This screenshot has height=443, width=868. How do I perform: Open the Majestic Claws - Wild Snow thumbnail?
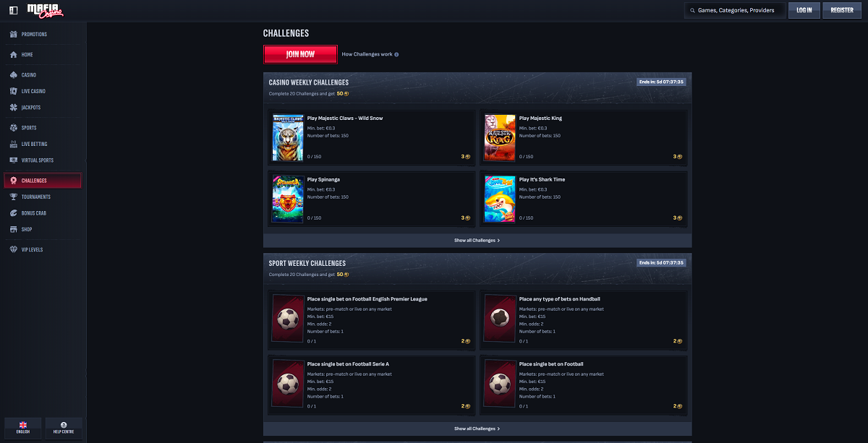[x=288, y=137]
